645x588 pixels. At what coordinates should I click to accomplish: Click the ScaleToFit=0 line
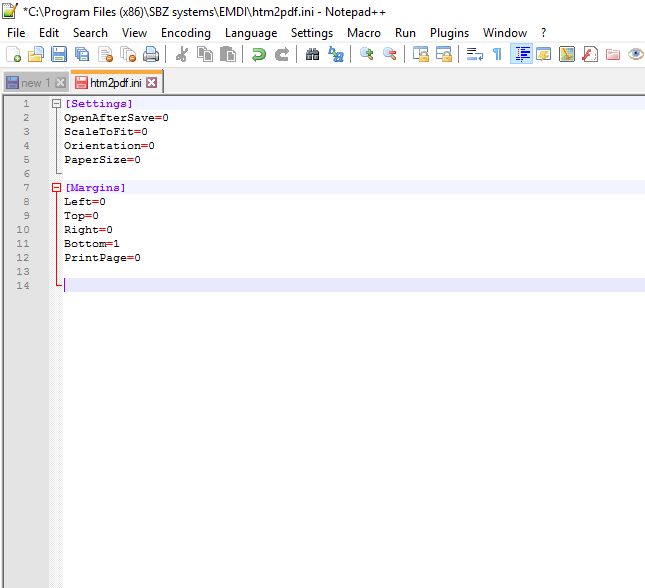pos(106,132)
